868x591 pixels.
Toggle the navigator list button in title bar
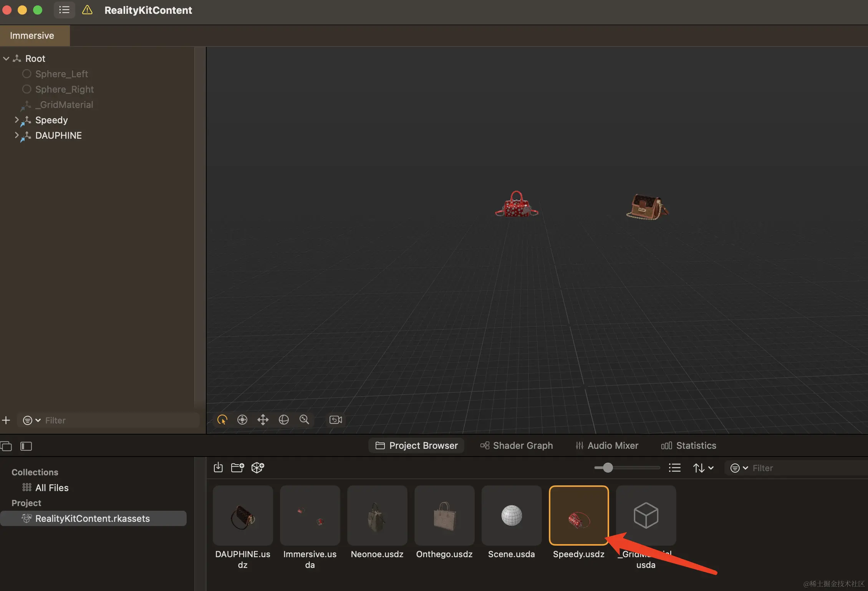[x=64, y=10]
